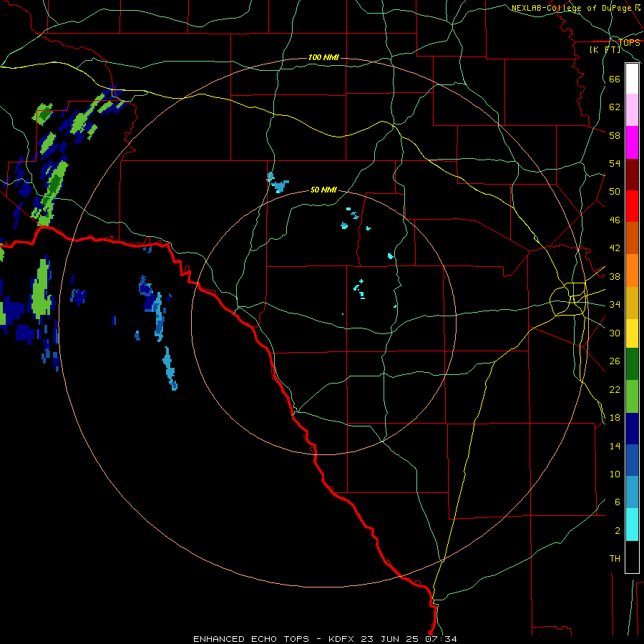Viewport: 644px width, 644px height.
Task: Pick the bright orange legend swatch
Action: pyautogui.click(x=632, y=270)
